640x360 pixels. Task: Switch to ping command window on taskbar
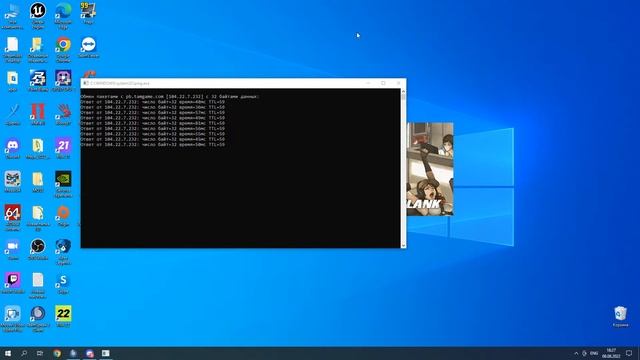(106, 353)
